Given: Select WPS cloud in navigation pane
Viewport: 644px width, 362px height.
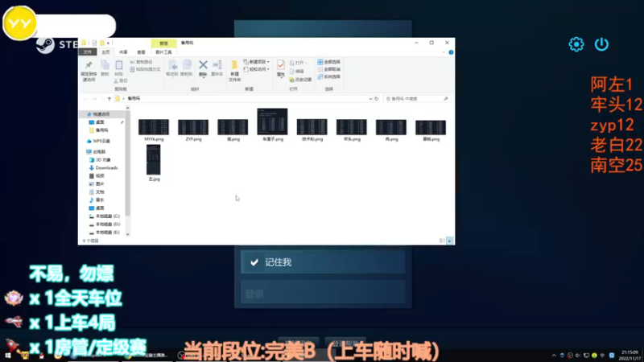Looking at the screenshot, I should (x=98, y=141).
